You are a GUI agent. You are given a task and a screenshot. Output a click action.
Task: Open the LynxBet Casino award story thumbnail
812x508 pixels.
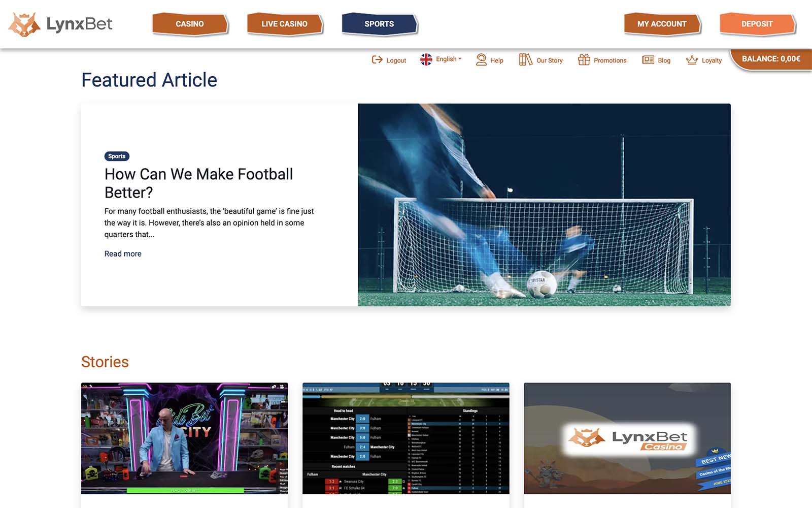tap(627, 438)
